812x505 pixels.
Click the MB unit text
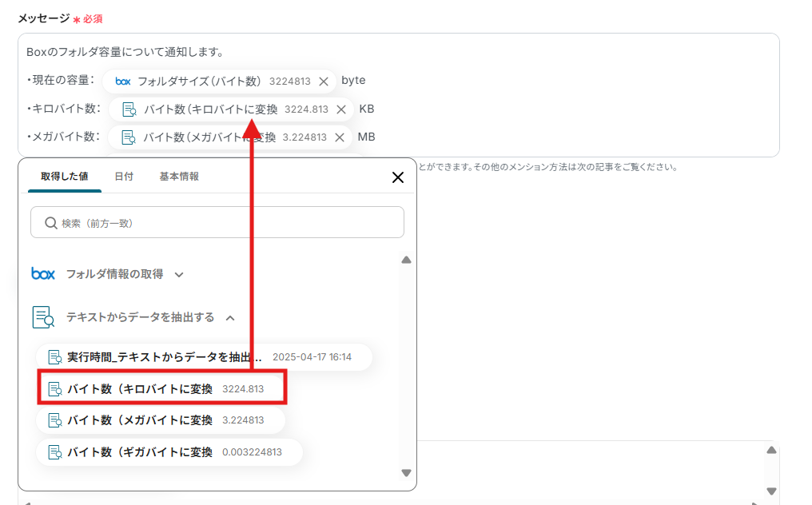click(367, 137)
